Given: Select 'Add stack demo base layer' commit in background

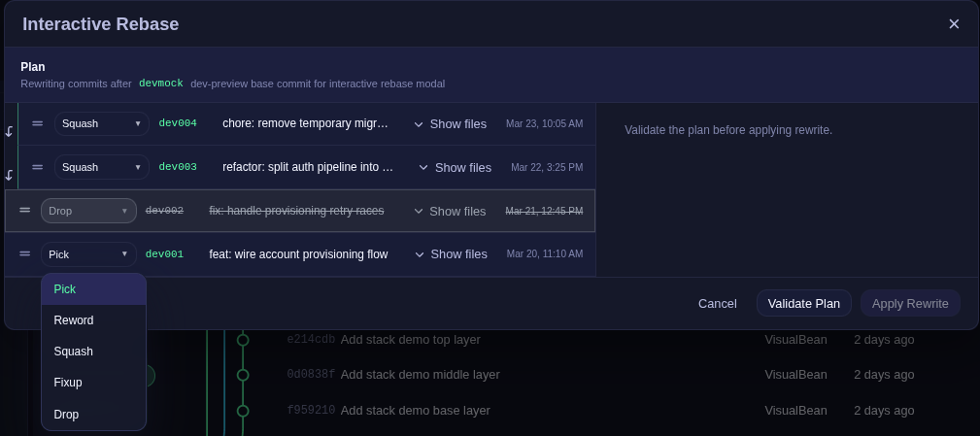Looking at the screenshot, I should click(x=415, y=411).
